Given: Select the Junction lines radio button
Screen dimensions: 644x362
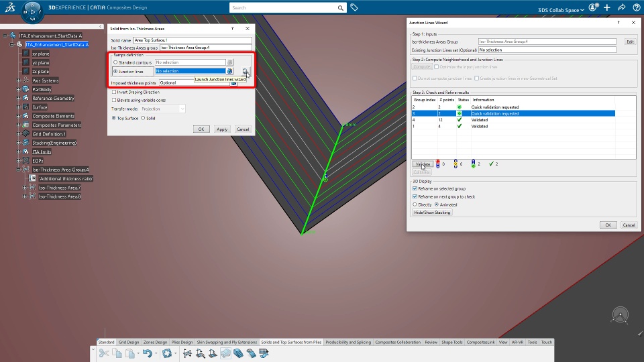Looking at the screenshot, I should pyautogui.click(x=115, y=72).
